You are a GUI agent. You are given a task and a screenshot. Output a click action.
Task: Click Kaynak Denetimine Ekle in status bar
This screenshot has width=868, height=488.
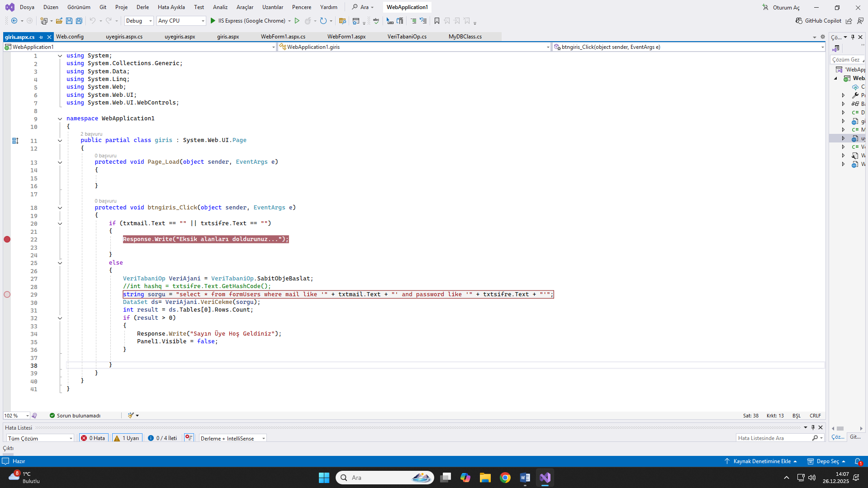[x=761, y=461]
